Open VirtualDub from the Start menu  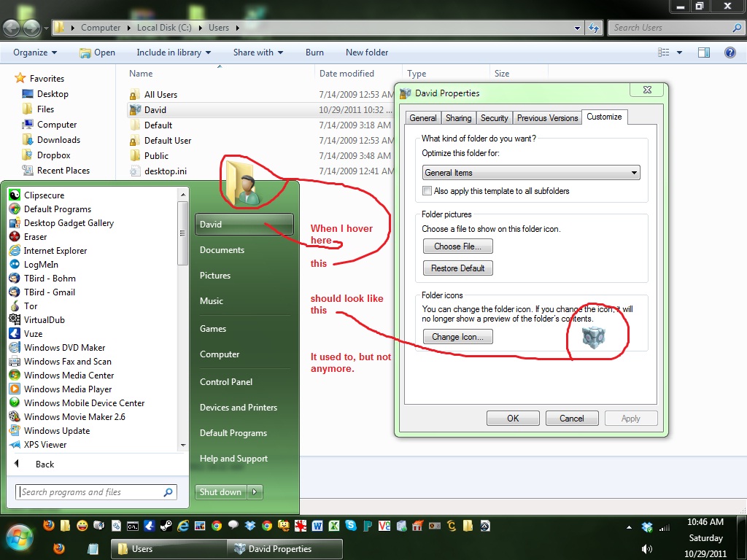tap(45, 319)
